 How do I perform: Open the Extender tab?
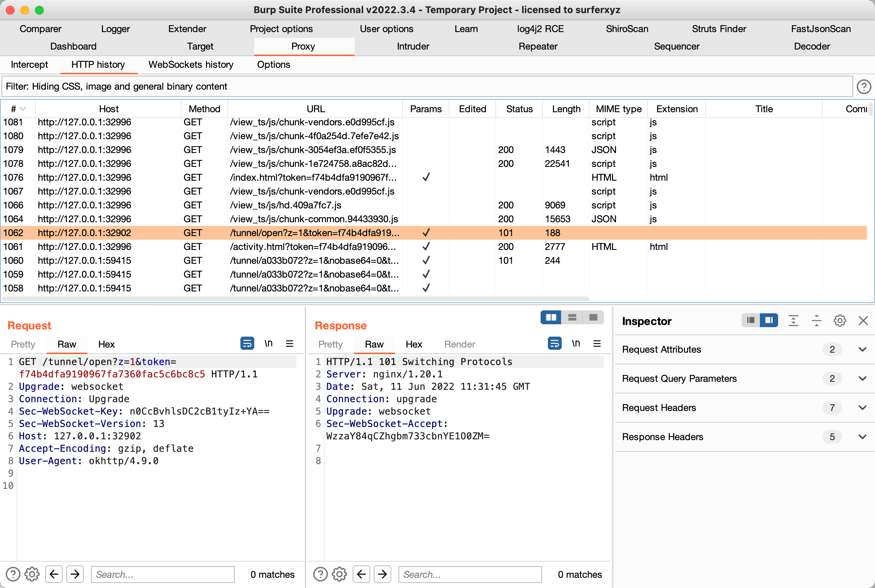187,29
